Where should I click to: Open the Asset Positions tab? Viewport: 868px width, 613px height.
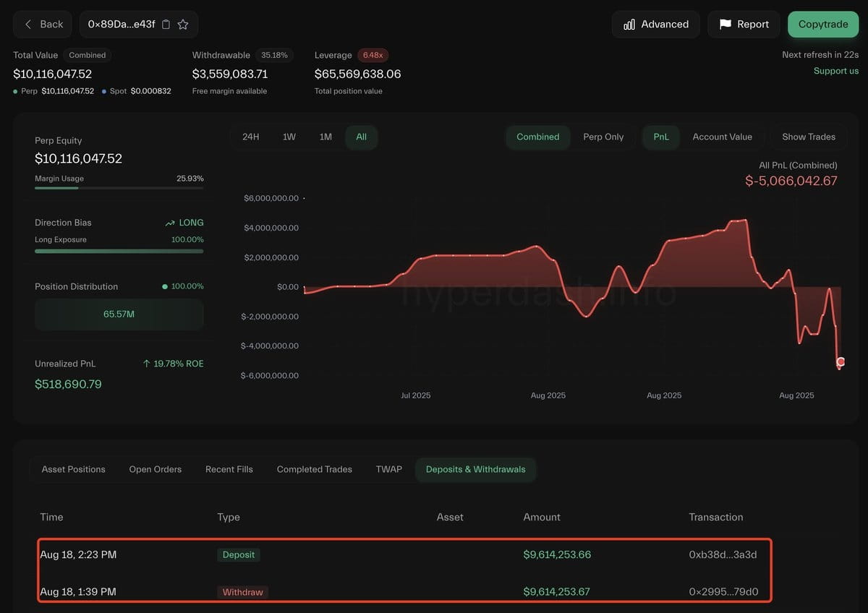click(x=74, y=469)
